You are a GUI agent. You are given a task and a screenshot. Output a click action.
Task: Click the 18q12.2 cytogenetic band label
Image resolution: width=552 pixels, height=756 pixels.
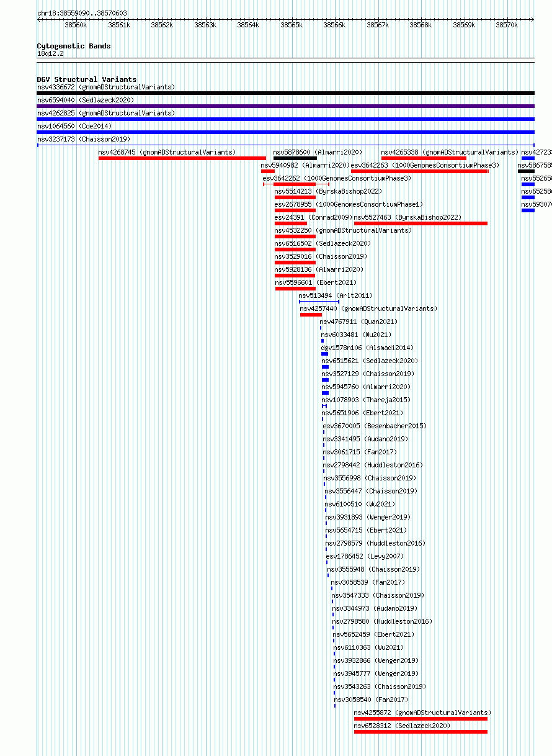[x=50, y=53]
